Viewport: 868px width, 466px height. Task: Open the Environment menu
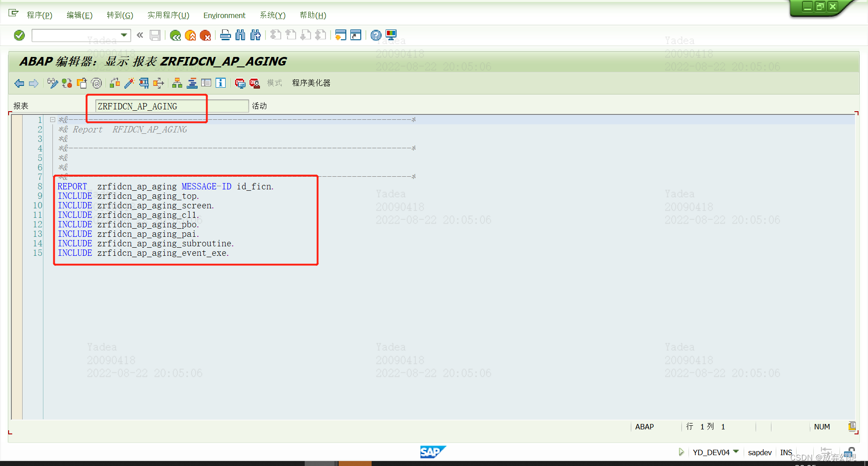pyautogui.click(x=224, y=15)
